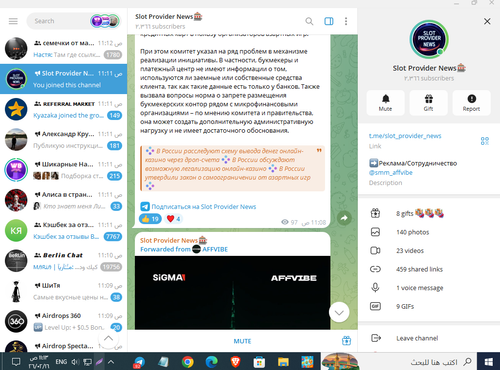Report the channel
The width and height of the screenshot is (500, 370).
point(471,103)
